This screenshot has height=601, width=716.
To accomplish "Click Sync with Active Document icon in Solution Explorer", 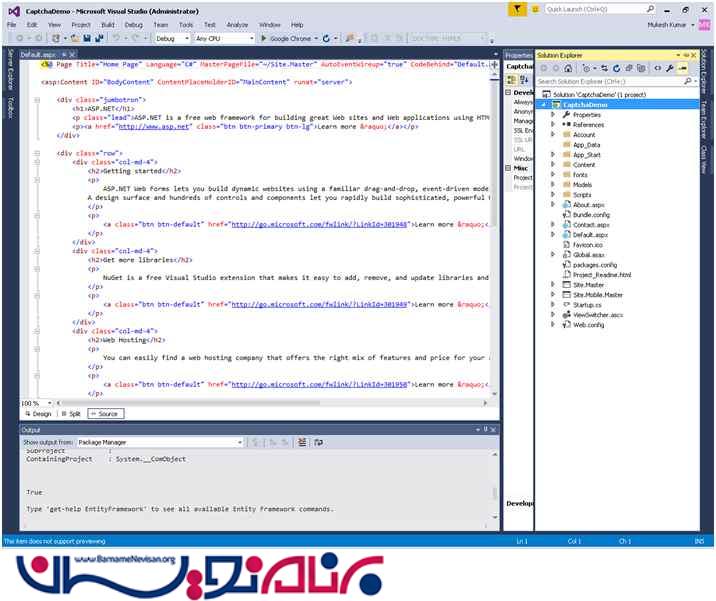I will (604, 69).
